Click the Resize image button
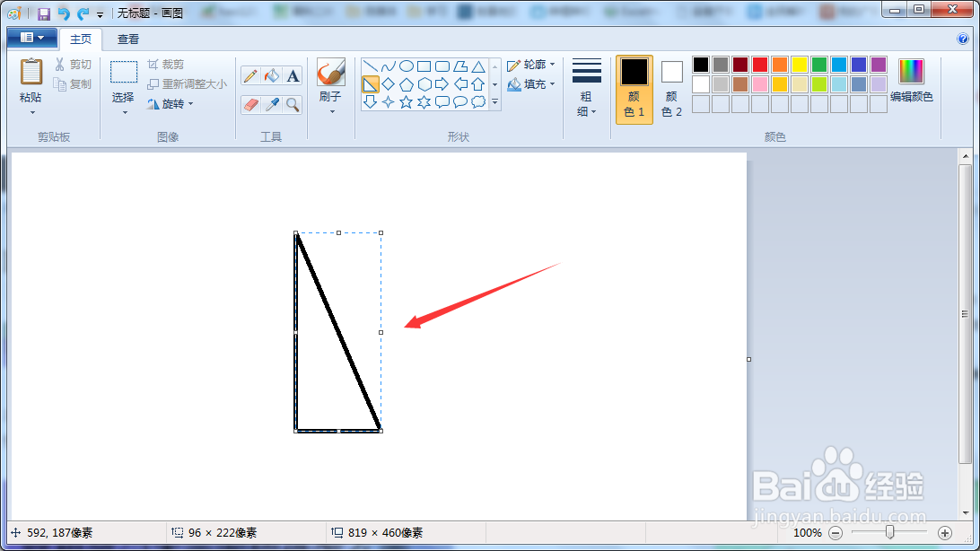980x551 pixels. (187, 83)
